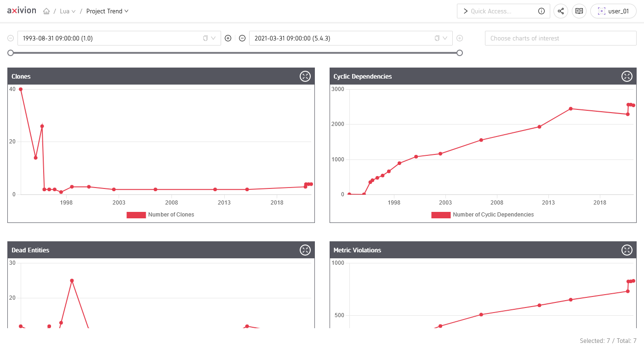This screenshot has height=353, width=644.
Task: Click the 2018 axis label in Cyclic Dependencies
Action: 599,203
